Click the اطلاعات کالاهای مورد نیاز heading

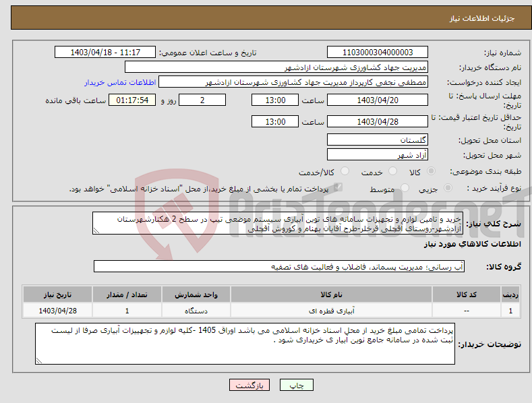472,244
